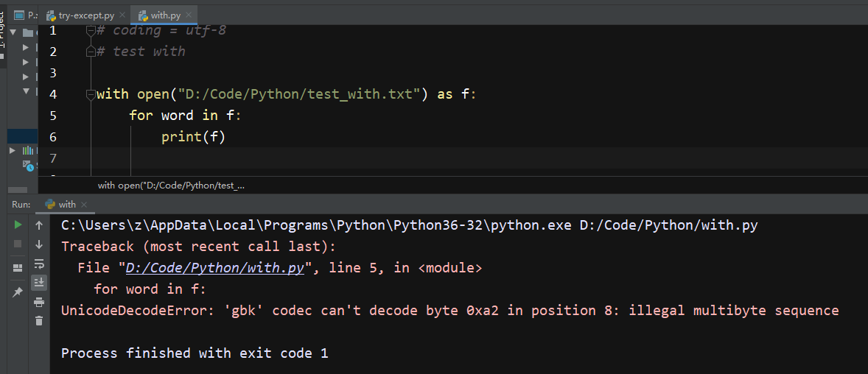The height and width of the screenshot is (374, 868).
Task: Collapse the root project folder in the tree
Action: [13, 32]
